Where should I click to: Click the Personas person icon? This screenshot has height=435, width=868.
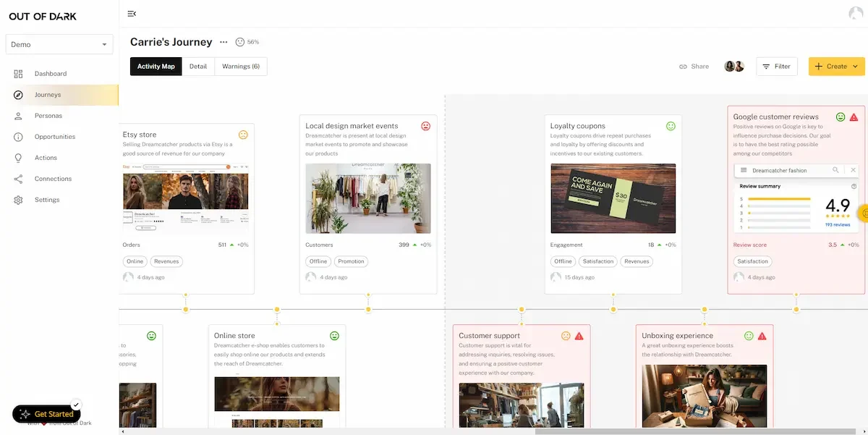(18, 116)
